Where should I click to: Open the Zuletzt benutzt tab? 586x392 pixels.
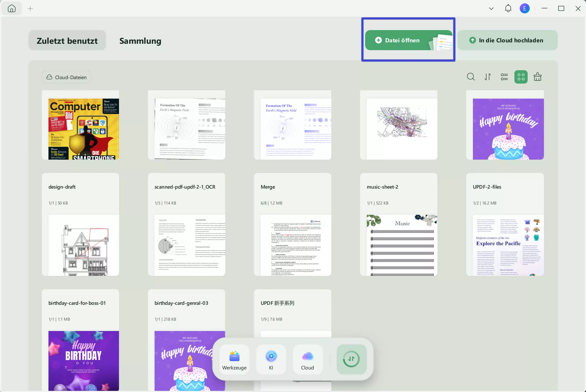tap(67, 41)
